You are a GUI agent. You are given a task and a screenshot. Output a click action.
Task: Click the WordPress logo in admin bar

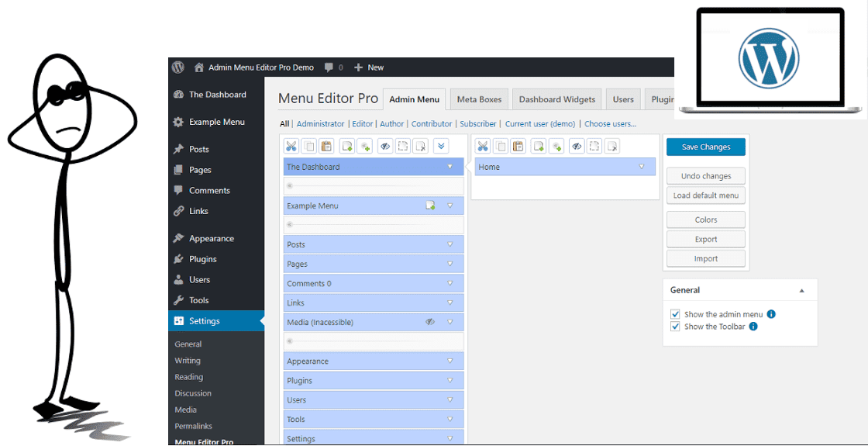click(177, 67)
